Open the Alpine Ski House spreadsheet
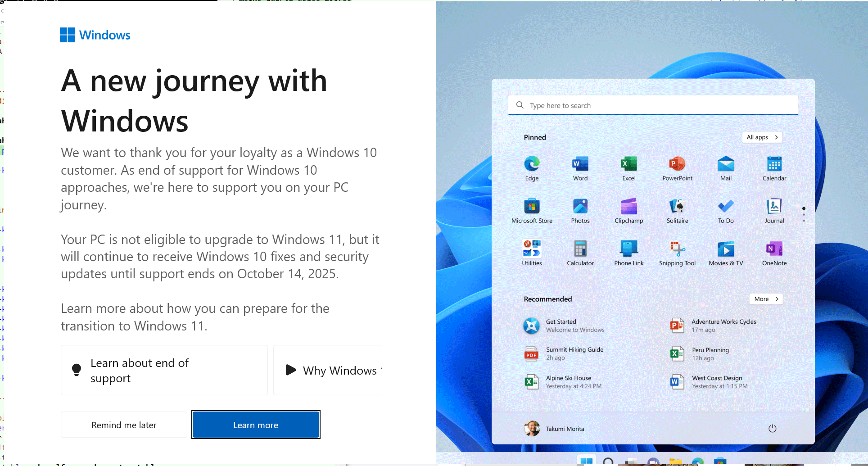Image resolution: width=868 pixels, height=466 pixels. pyautogui.click(x=563, y=382)
